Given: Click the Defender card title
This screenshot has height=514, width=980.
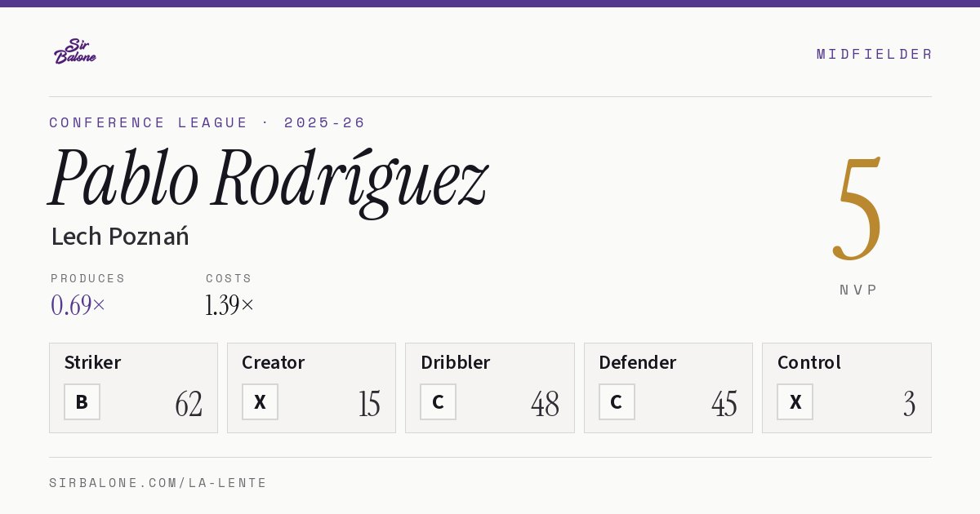Looking at the screenshot, I should [x=637, y=362].
